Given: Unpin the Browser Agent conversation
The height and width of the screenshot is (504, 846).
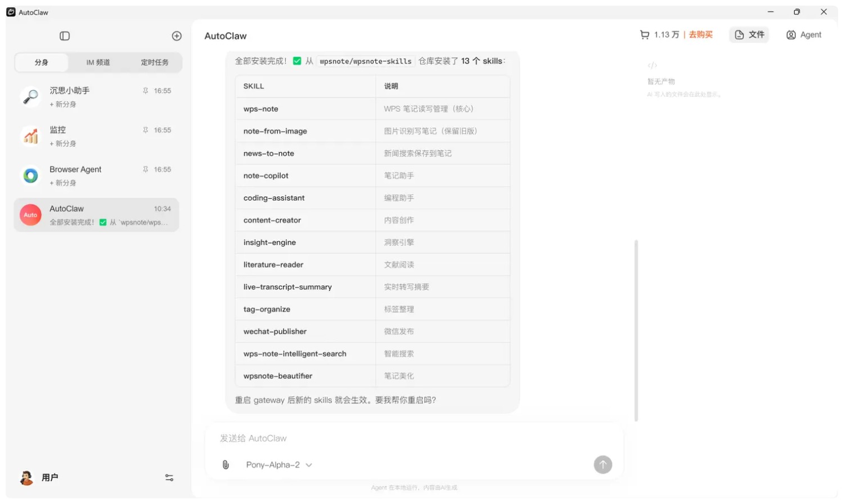Looking at the screenshot, I should coord(146,169).
